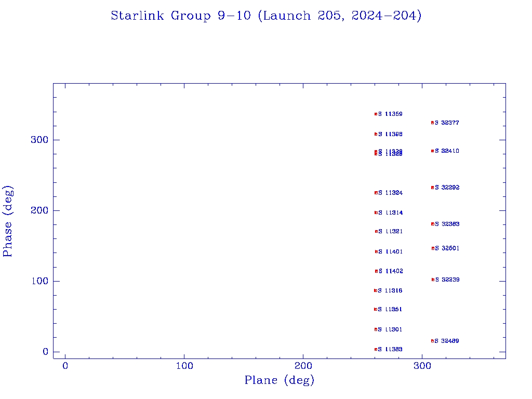Screen dimensions: 532x399
Task: Select the "S 11383" satellite label
Action: tap(390, 350)
